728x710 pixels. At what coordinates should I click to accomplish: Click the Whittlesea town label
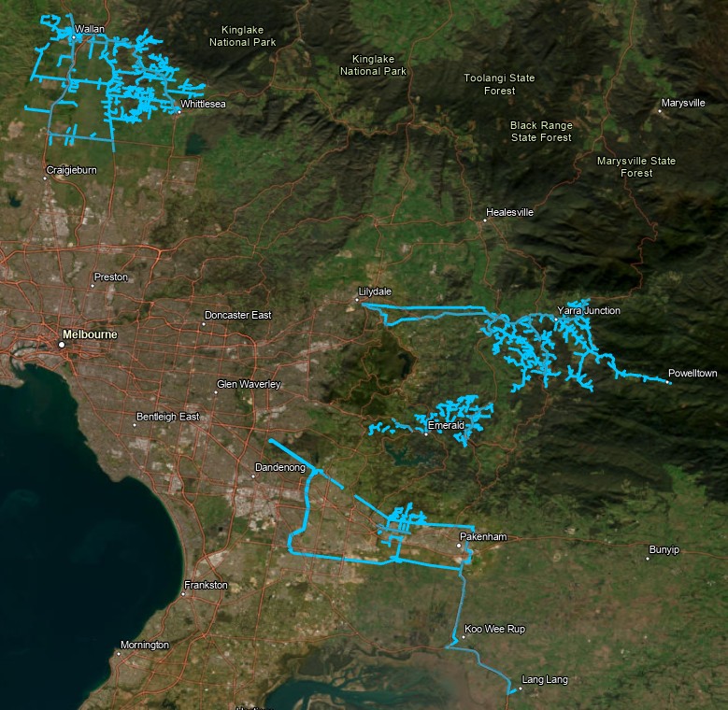(x=203, y=104)
